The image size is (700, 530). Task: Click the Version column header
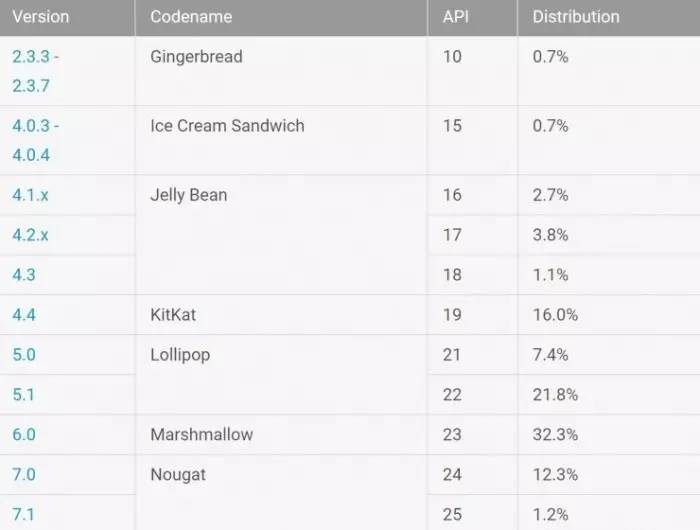40,17
